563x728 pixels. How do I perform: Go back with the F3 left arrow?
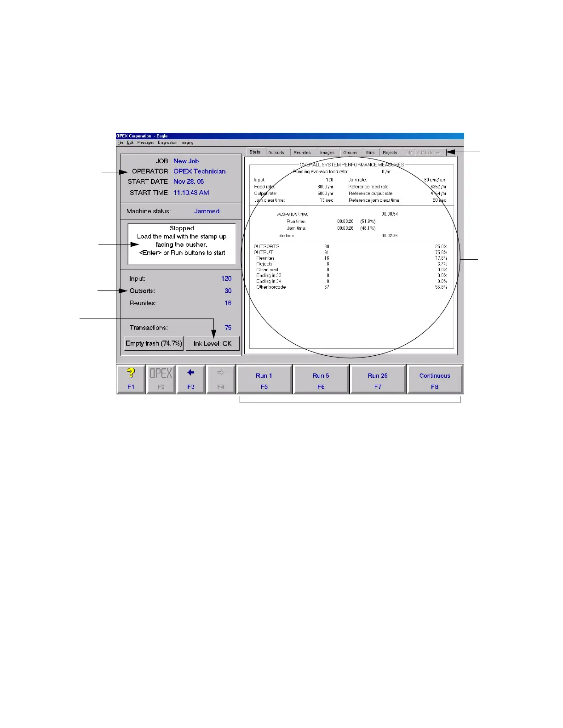pyautogui.click(x=191, y=379)
